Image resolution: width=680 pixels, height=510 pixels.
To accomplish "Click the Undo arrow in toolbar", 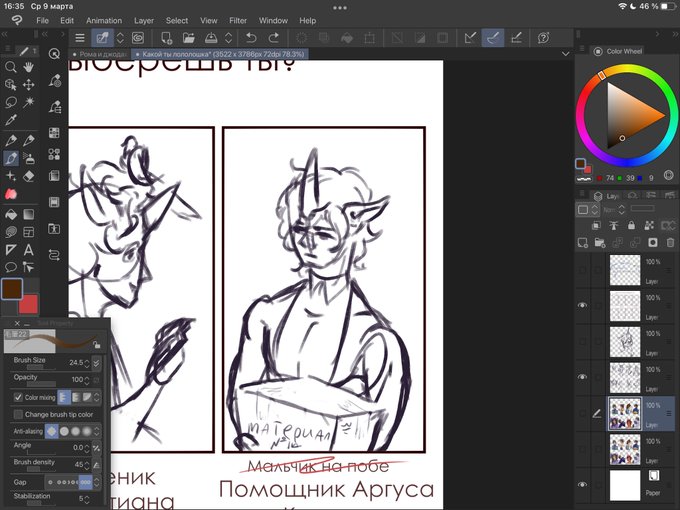I will tap(251, 38).
